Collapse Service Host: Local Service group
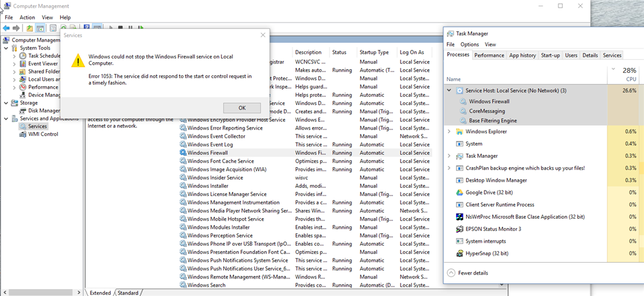The image size is (644, 296). [x=449, y=90]
